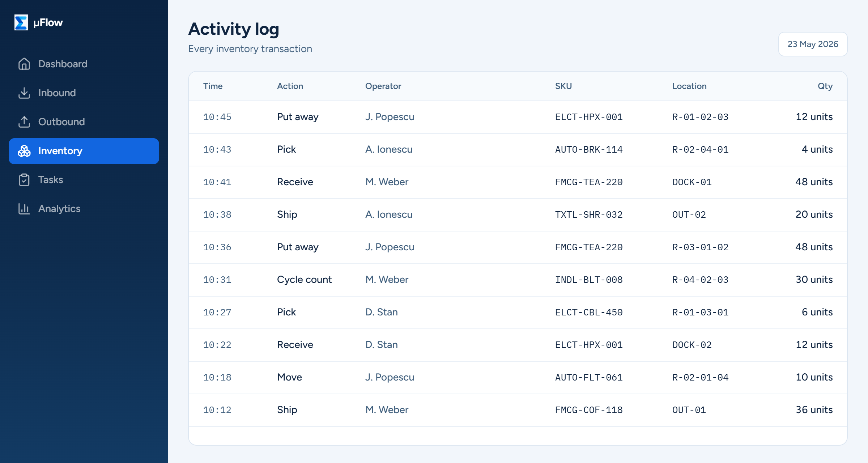Click the Cycle count action
868x463 pixels.
tap(304, 280)
